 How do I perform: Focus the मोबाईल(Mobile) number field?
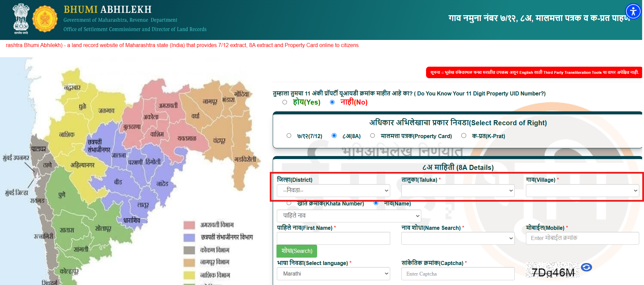(582, 238)
